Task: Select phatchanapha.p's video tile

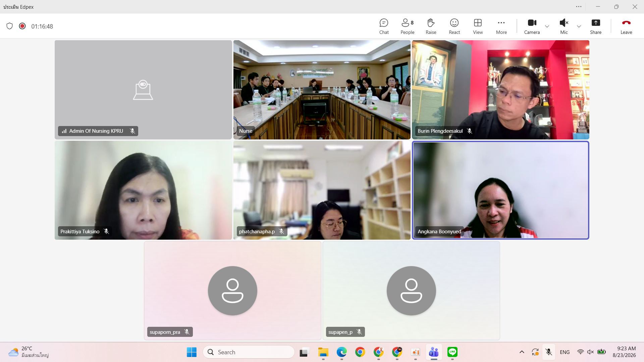Action: [x=322, y=190]
